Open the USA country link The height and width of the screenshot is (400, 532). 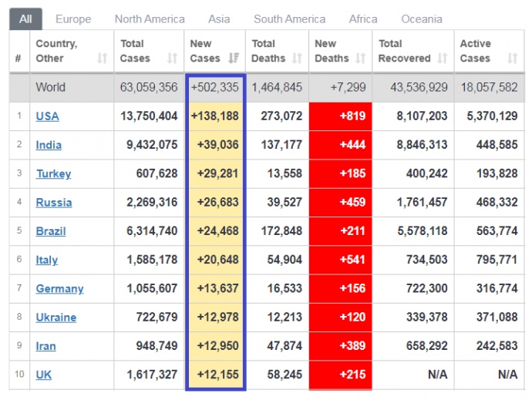[47, 116]
